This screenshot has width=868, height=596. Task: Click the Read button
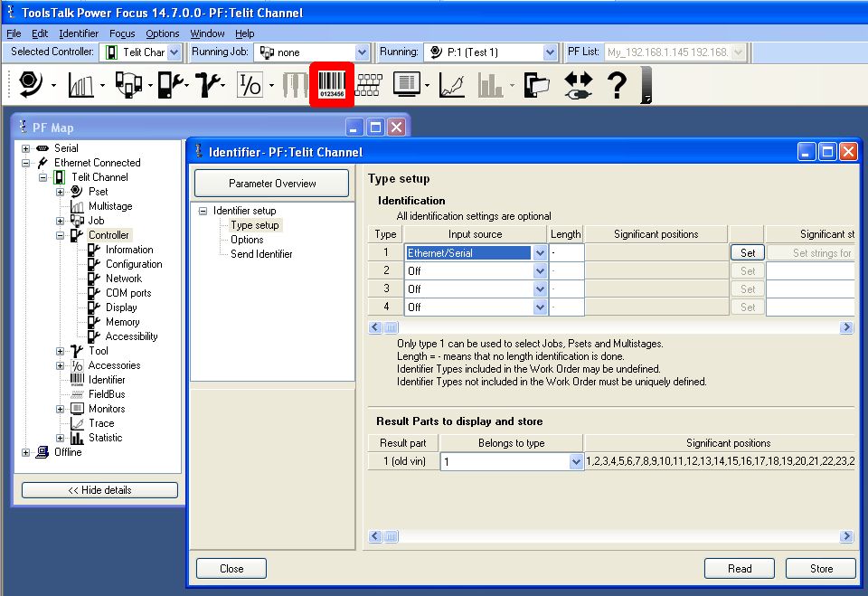coord(740,568)
